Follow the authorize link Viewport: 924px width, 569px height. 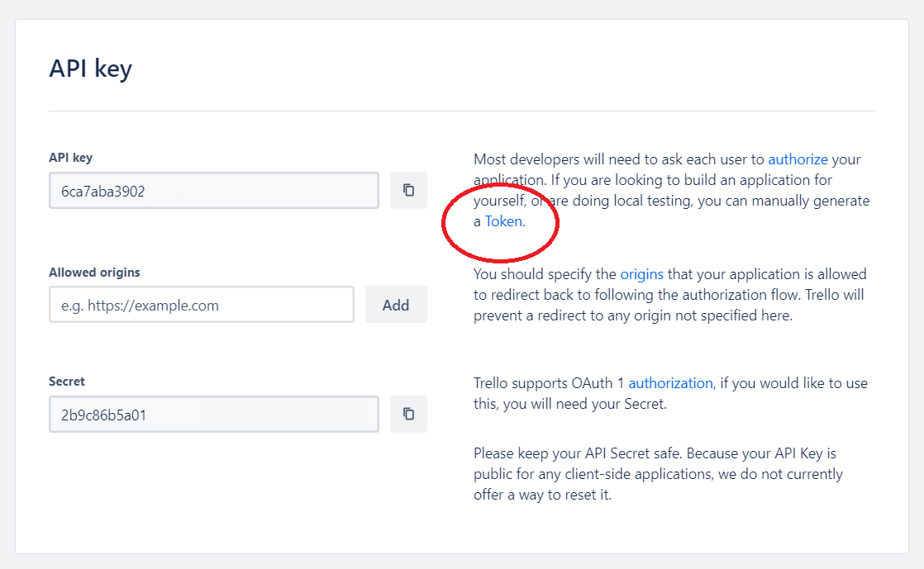[798, 159]
